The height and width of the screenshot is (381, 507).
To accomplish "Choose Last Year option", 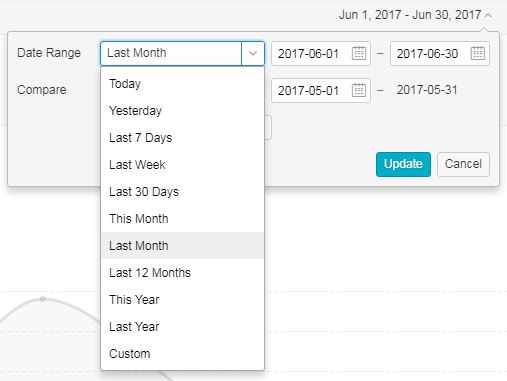I will [182, 327].
